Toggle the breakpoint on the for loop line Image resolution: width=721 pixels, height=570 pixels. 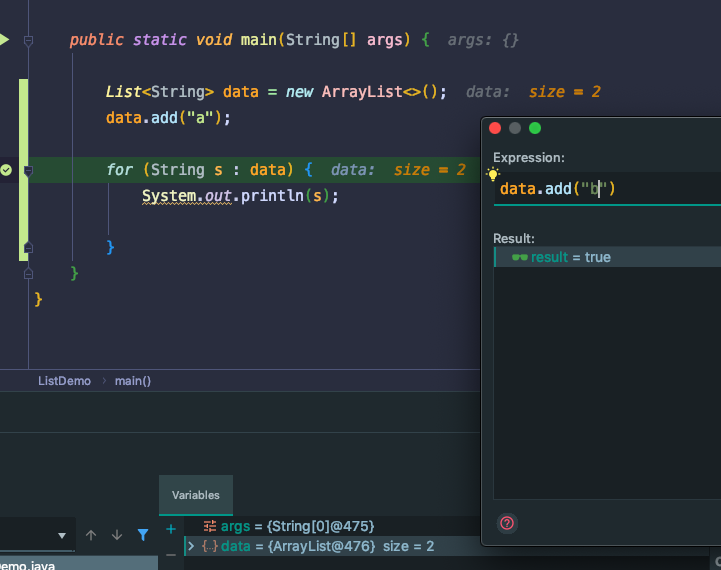pyautogui.click(x=6, y=170)
